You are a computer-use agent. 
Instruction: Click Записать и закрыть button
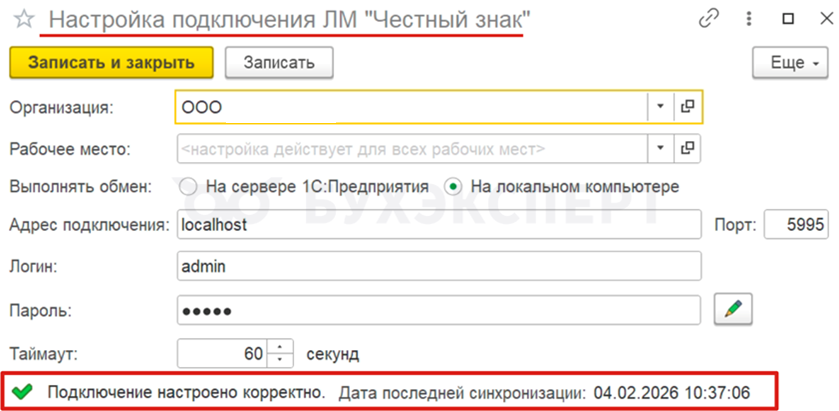point(111,62)
